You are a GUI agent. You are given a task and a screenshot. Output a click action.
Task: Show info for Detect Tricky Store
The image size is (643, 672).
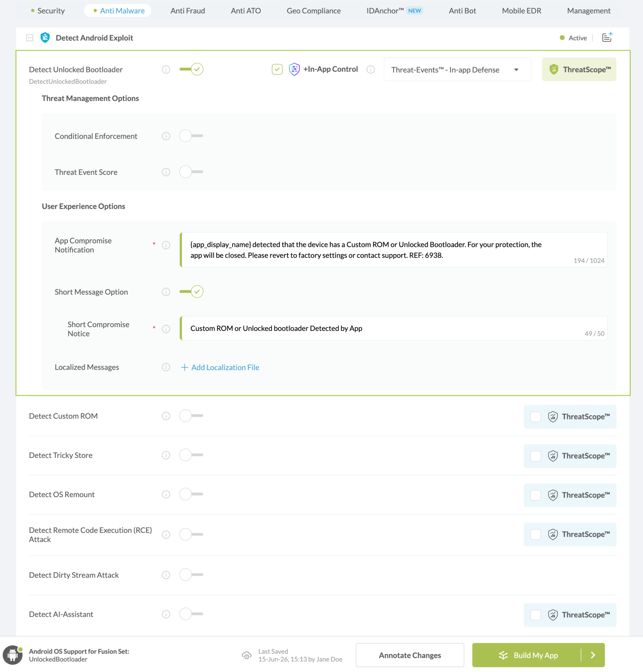tap(166, 455)
